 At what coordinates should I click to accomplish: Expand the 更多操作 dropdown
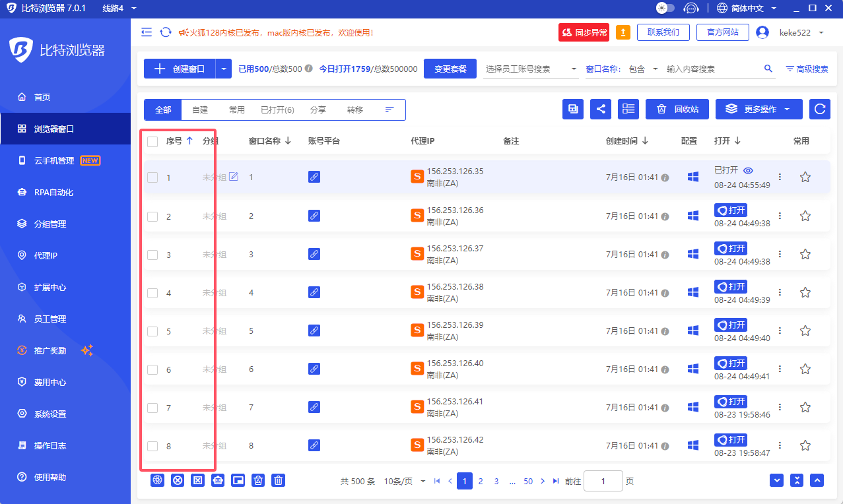pos(759,110)
